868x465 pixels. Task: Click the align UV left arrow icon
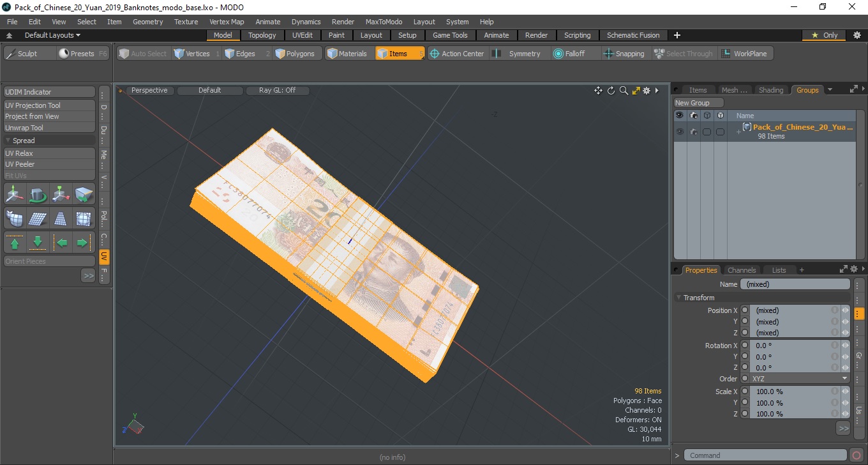pyautogui.click(x=61, y=243)
